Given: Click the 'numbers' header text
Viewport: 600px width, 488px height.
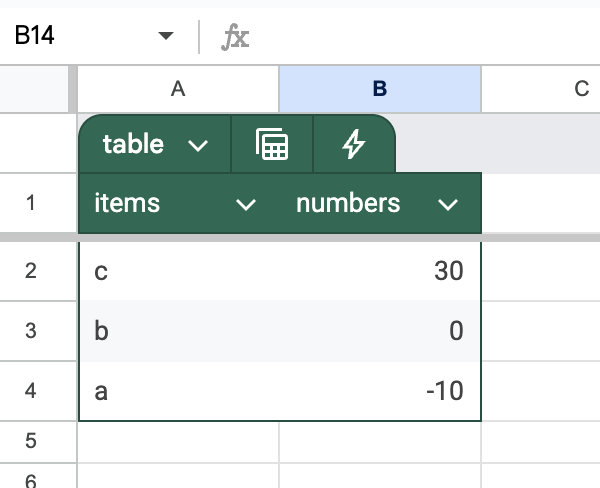Looking at the screenshot, I should [x=348, y=203].
